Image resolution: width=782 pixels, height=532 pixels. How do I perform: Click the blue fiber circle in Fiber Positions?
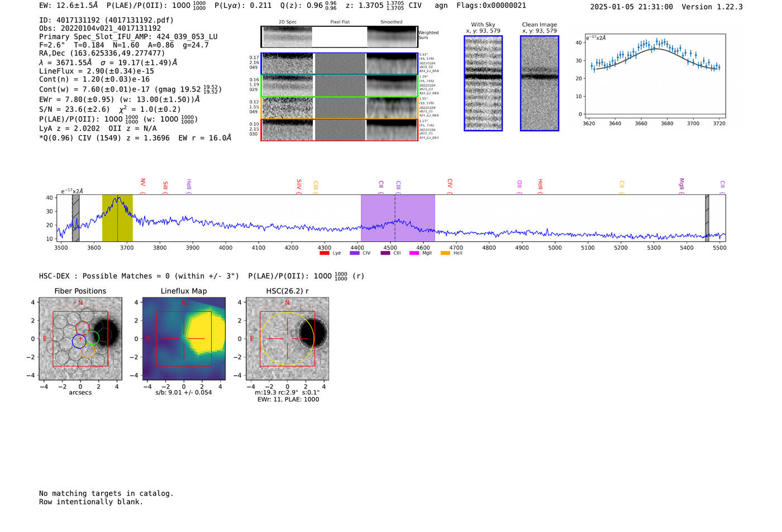(x=79, y=341)
